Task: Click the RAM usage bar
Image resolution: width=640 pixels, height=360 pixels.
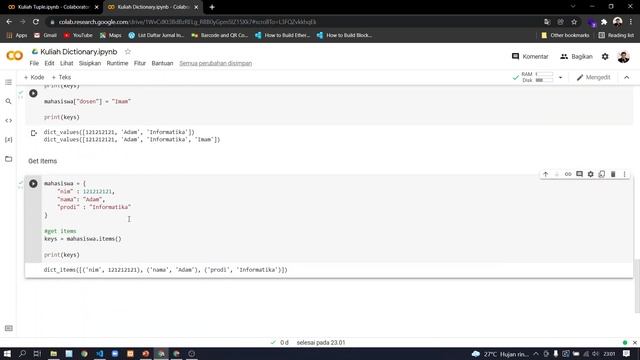Action: 544,74
